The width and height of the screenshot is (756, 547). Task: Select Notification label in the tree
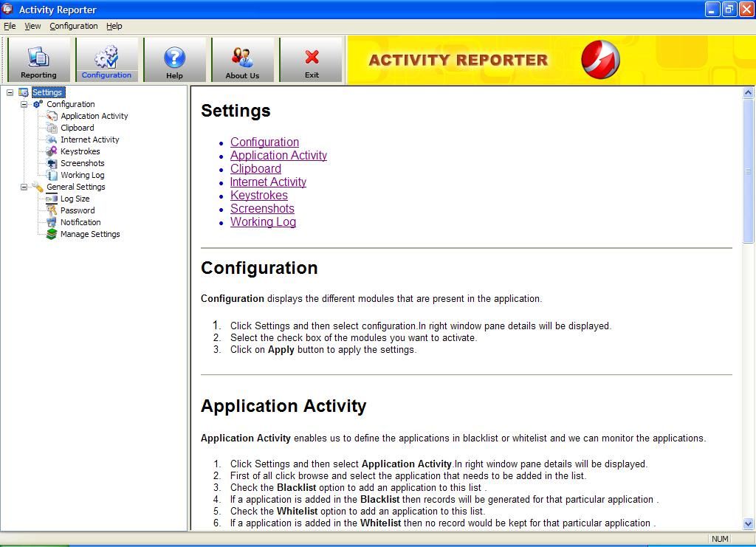[80, 222]
